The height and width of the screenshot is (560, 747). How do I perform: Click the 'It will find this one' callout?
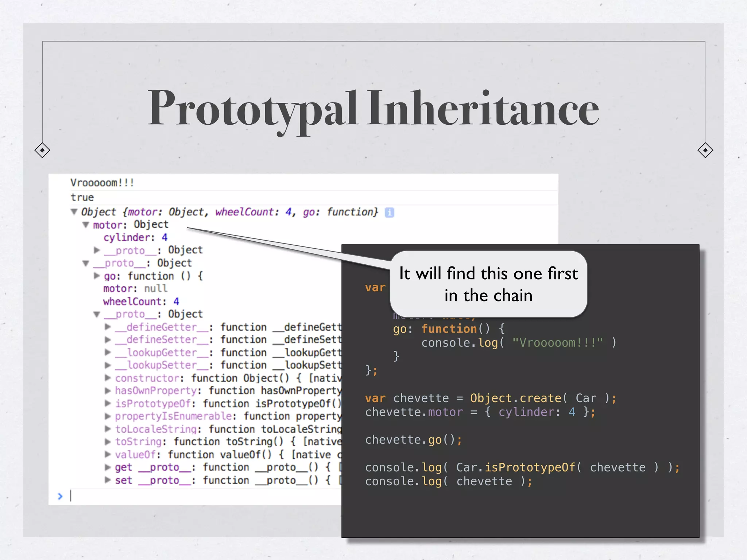(x=488, y=284)
